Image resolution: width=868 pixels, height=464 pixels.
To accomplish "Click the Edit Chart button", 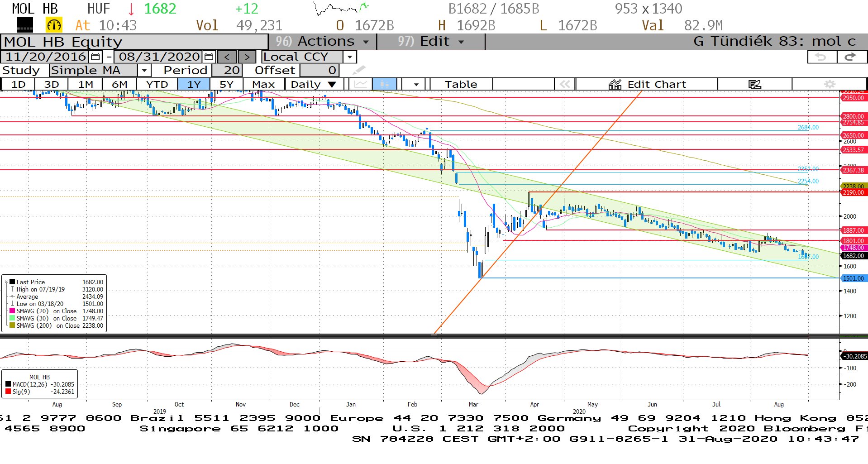I will [x=647, y=84].
